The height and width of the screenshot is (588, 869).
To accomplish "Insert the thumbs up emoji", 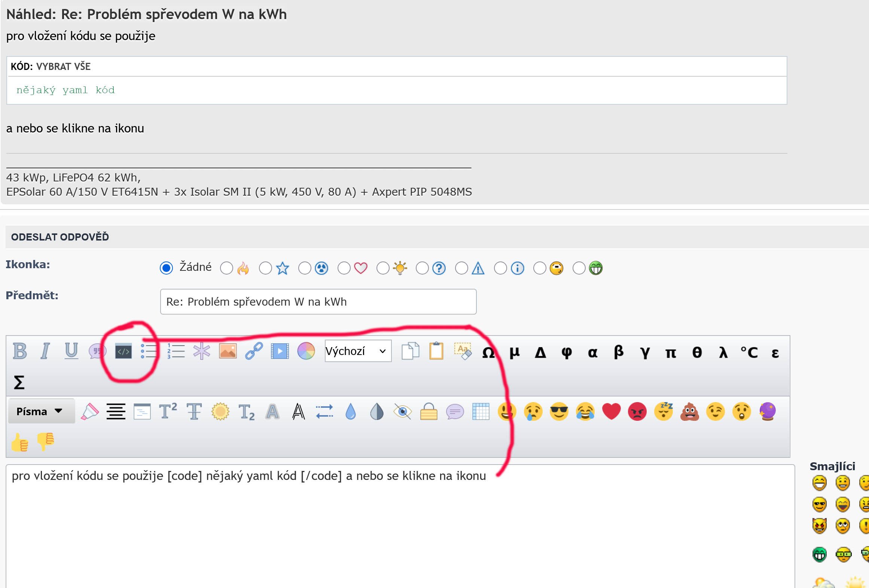I will pos(19,442).
